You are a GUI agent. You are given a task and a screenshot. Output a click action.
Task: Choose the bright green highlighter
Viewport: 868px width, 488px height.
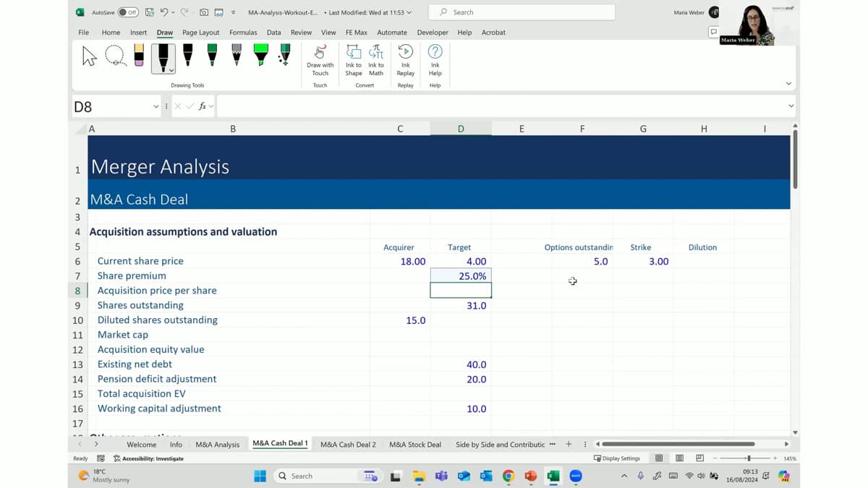(x=260, y=56)
